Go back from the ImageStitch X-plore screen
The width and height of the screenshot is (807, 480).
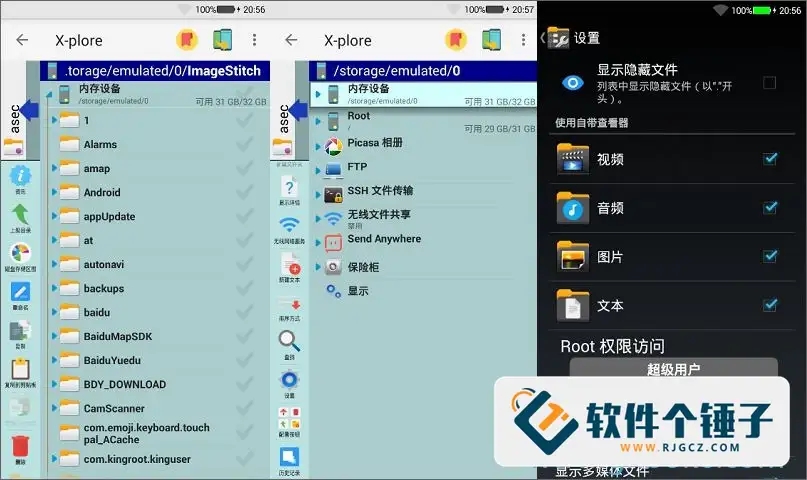22,40
